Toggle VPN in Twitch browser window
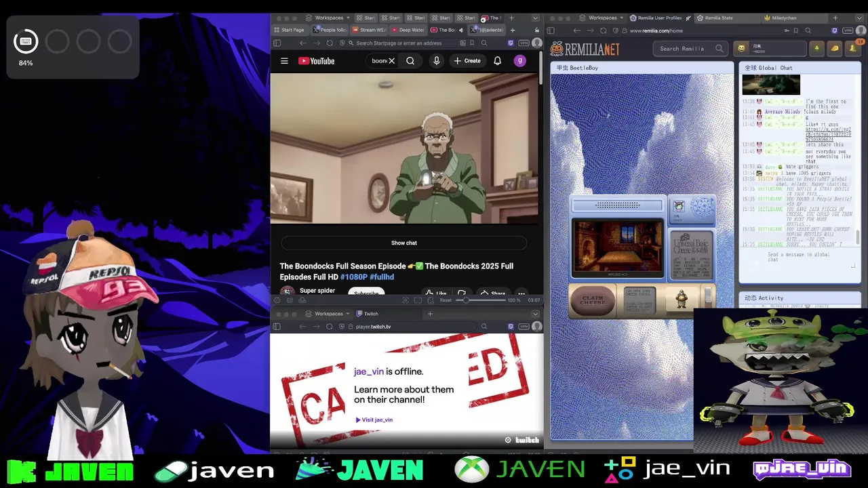This screenshot has width=868, height=488. (x=524, y=327)
